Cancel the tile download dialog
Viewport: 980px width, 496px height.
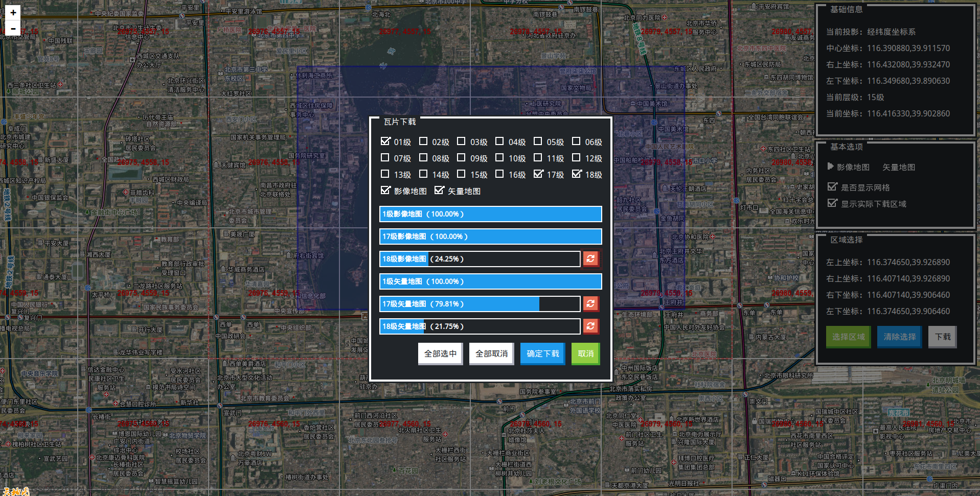point(585,353)
